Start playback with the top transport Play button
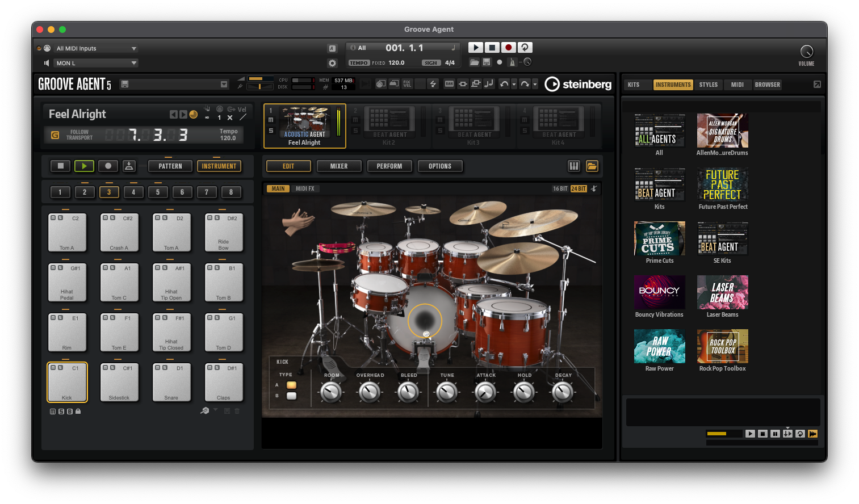Viewport: 859px width, 504px height. (x=476, y=48)
